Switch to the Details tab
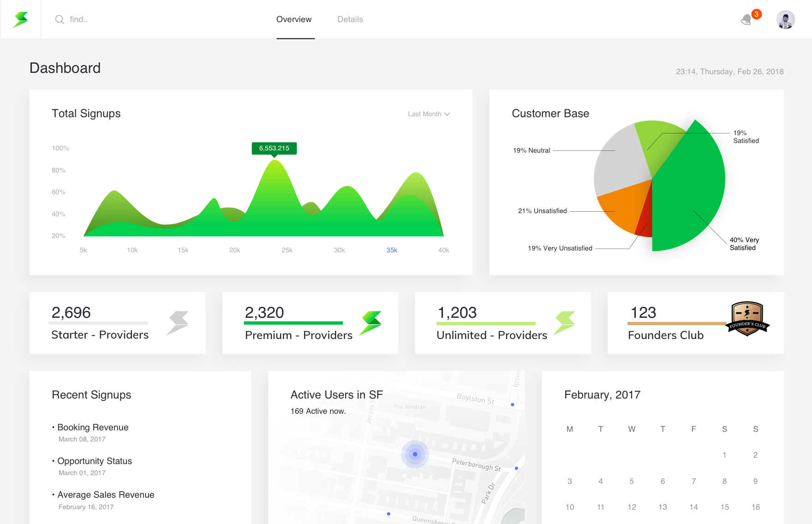 click(x=350, y=19)
